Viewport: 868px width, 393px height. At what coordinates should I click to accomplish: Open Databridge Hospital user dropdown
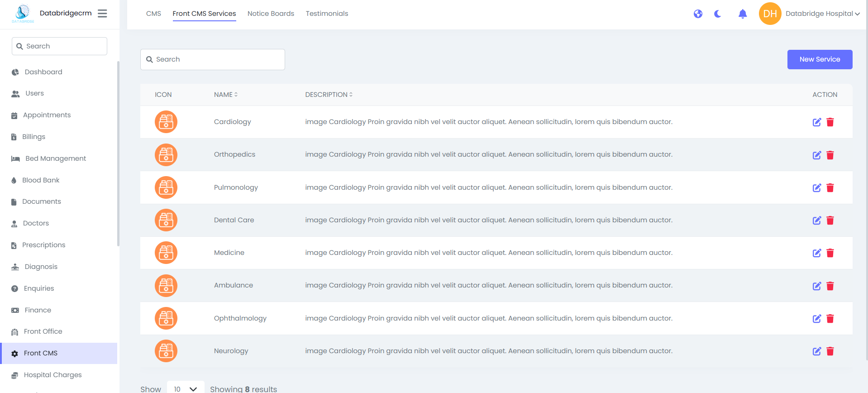[822, 14]
